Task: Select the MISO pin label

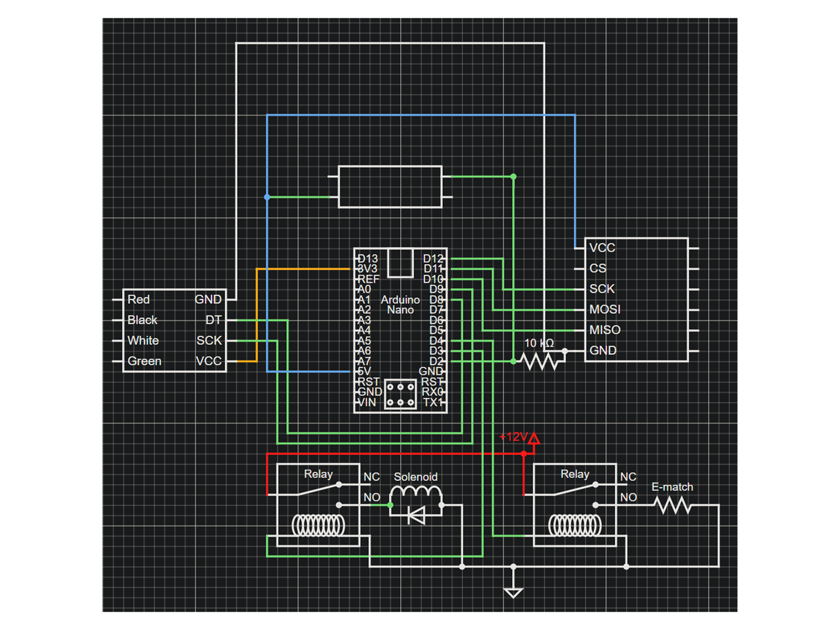Action: 605,330
